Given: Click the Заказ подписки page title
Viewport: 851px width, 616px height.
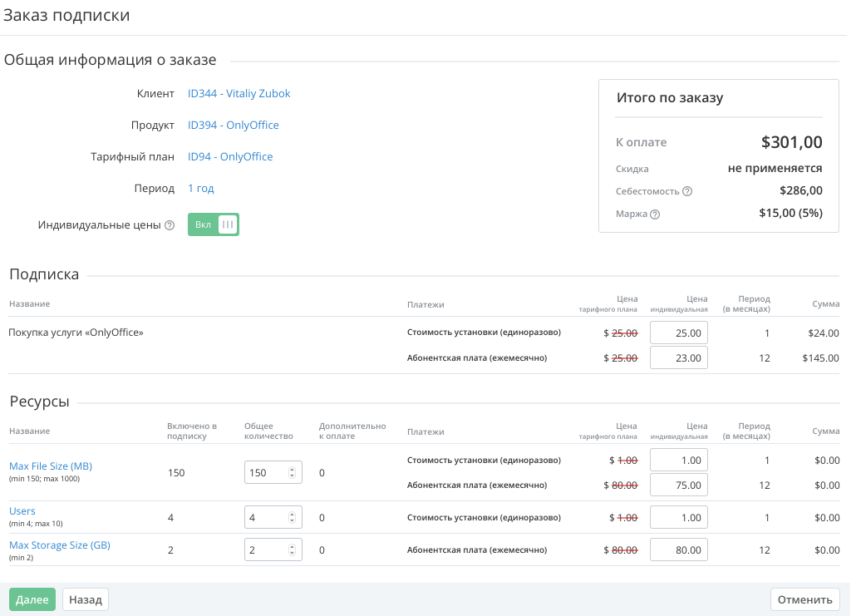Looking at the screenshot, I should point(66,15).
